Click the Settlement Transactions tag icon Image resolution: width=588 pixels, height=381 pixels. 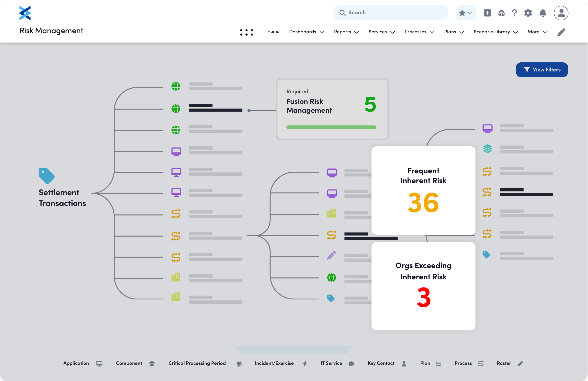pyautogui.click(x=46, y=176)
